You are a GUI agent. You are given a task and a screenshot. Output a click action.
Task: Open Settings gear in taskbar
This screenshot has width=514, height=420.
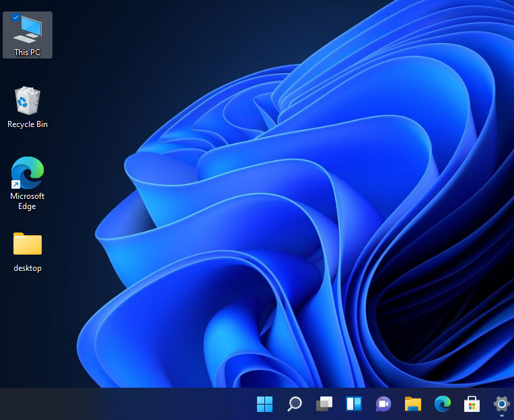(502, 404)
